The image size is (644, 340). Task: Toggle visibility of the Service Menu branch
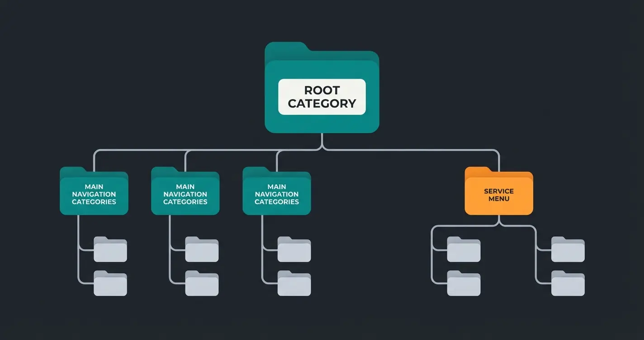tap(498, 192)
